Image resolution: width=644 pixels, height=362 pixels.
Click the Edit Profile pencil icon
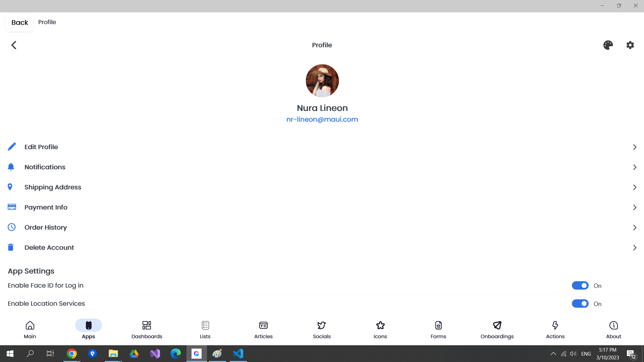pos(12,147)
